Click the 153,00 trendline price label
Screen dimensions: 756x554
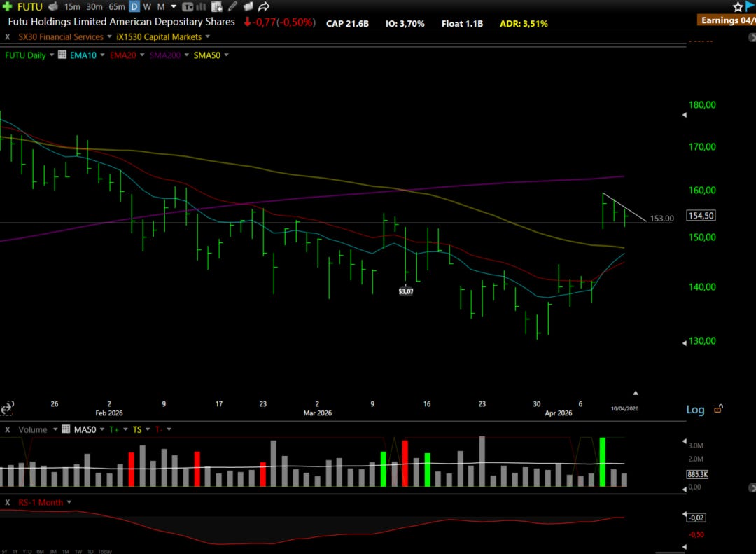point(661,219)
